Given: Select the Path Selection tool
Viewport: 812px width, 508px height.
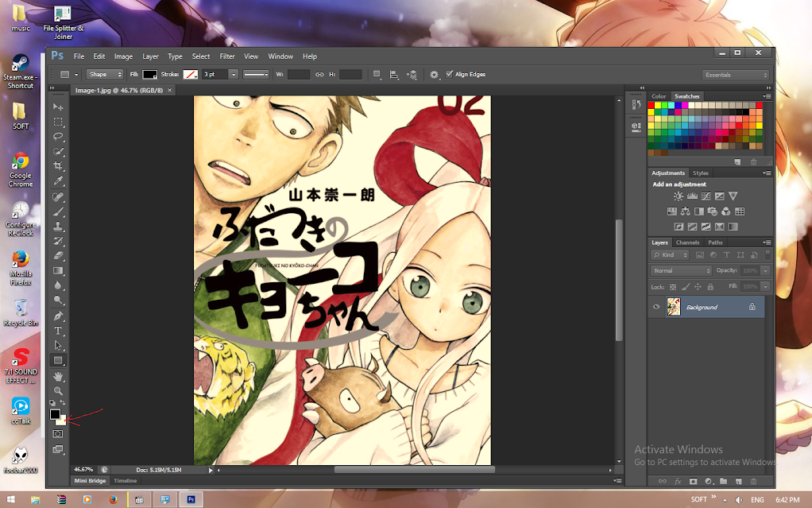Looking at the screenshot, I should (x=58, y=345).
